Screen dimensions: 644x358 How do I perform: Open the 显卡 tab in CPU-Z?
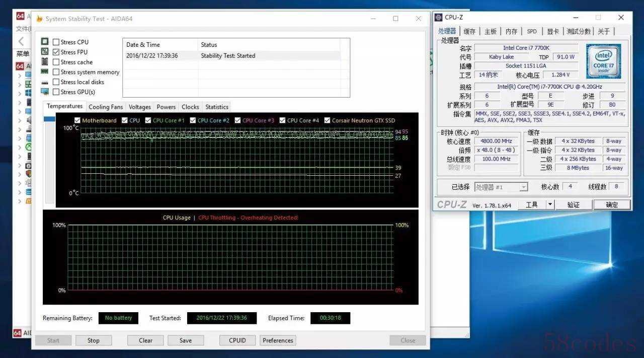(x=553, y=31)
